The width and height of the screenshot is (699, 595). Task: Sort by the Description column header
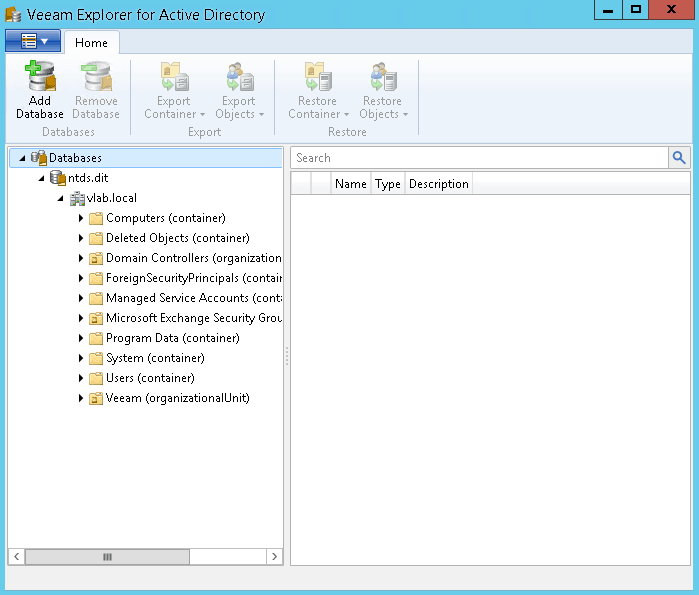pyautogui.click(x=439, y=184)
